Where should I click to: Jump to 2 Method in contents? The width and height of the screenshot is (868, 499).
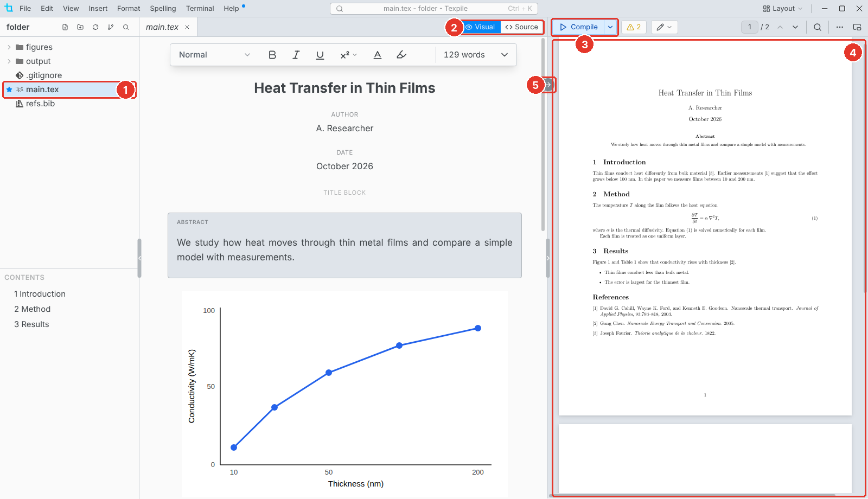coord(32,309)
